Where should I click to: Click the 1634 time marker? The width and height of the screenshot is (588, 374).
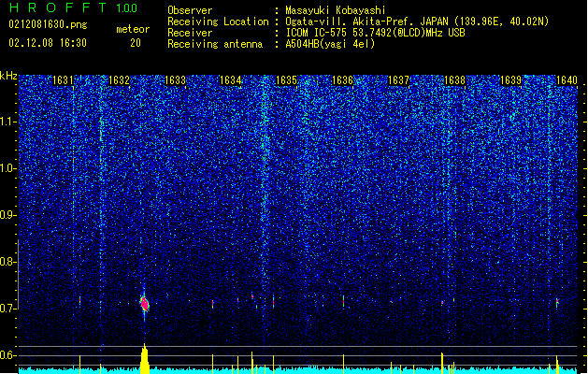(230, 80)
